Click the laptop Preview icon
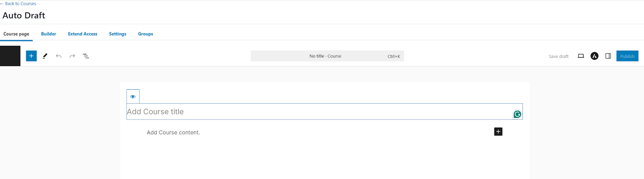The width and height of the screenshot is (644, 179). pos(581,56)
